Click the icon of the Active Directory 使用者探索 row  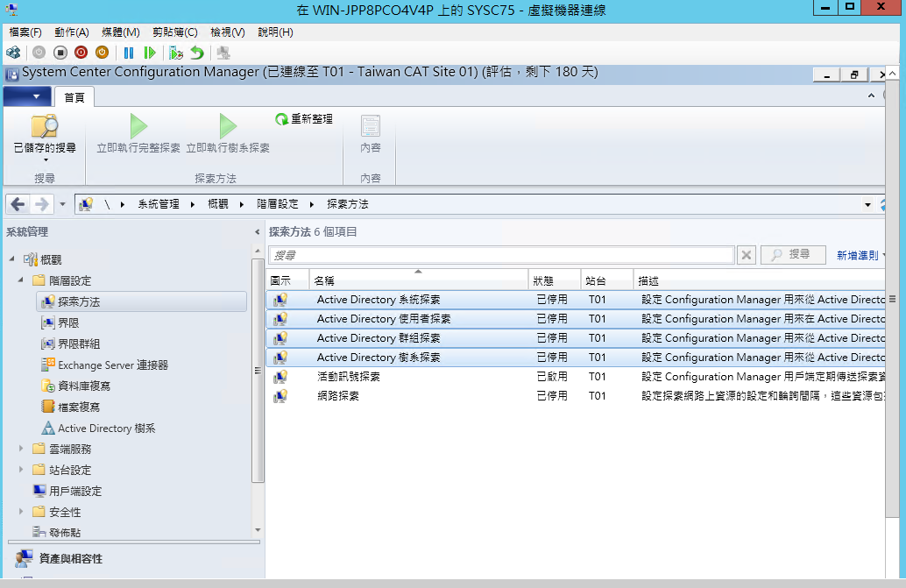pyautogui.click(x=280, y=319)
